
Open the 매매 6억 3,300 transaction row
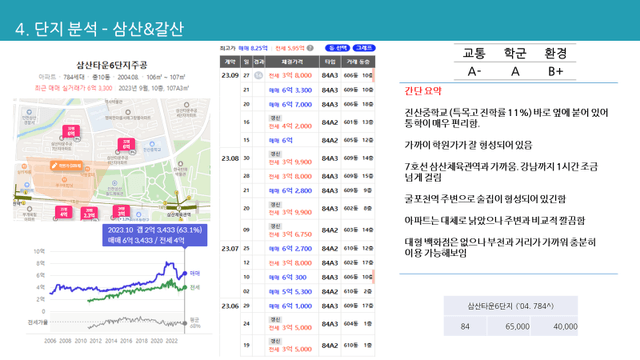pyautogui.click(x=297, y=90)
